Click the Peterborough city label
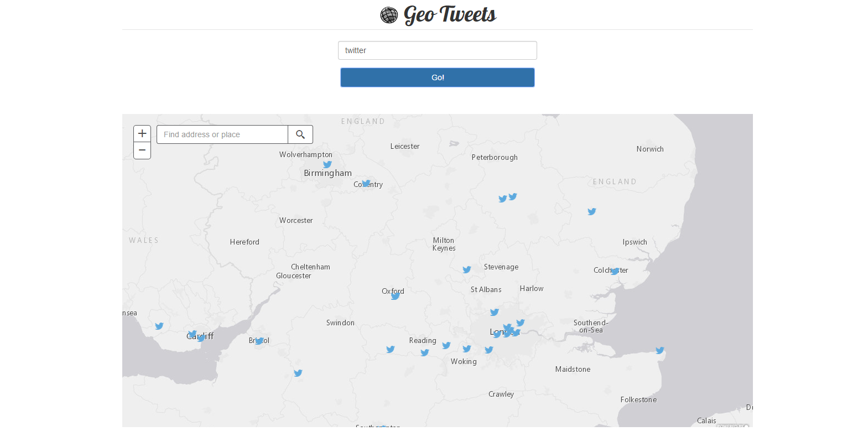The height and width of the screenshot is (431, 868). pos(495,157)
